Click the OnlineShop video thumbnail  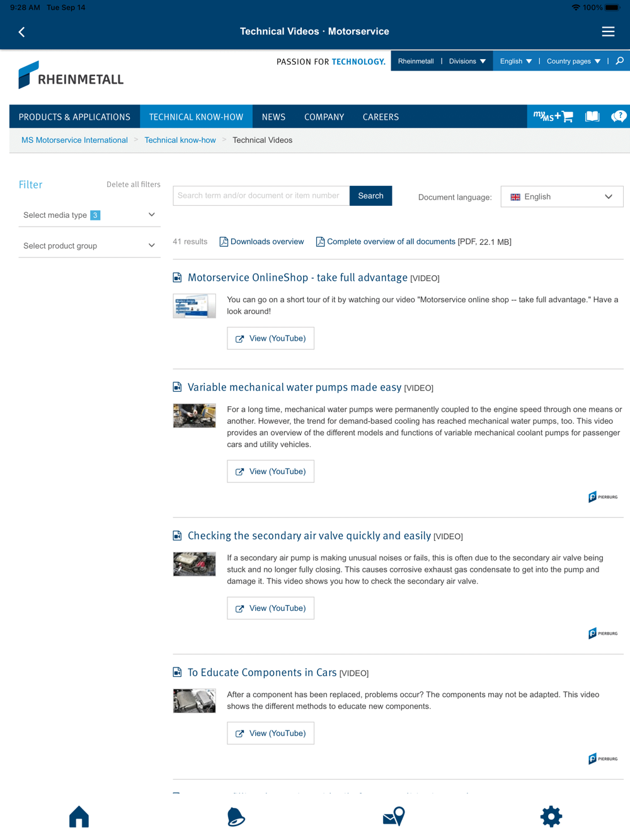(194, 306)
